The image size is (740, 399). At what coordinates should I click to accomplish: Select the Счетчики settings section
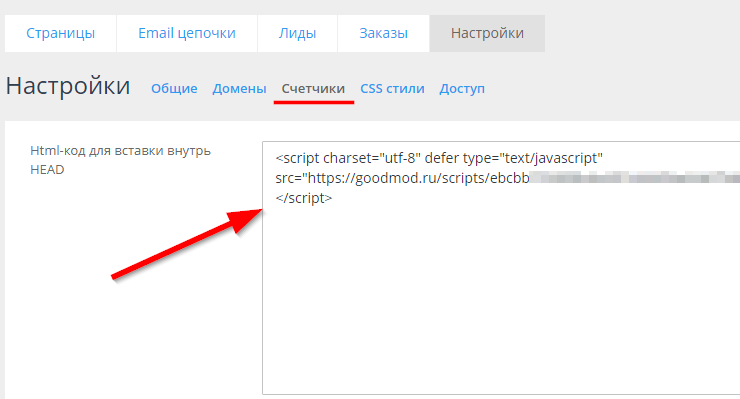click(x=313, y=88)
